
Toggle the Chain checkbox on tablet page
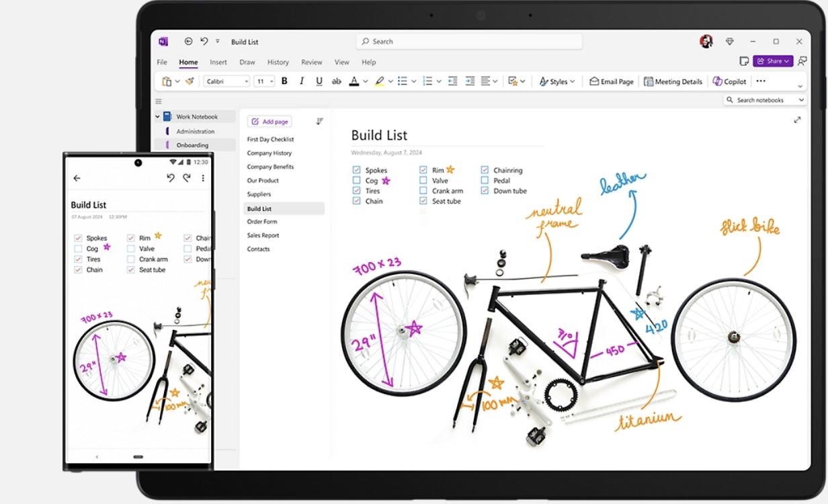click(357, 201)
